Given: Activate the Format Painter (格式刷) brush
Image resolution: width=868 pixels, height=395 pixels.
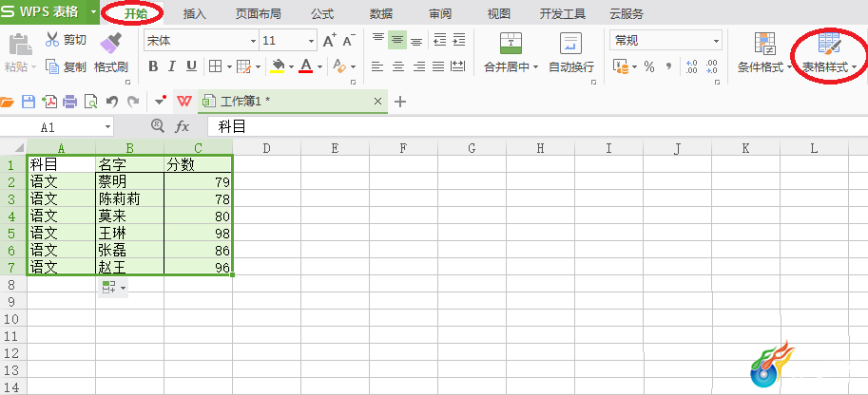Looking at the screenshot, I should (110, 43).
